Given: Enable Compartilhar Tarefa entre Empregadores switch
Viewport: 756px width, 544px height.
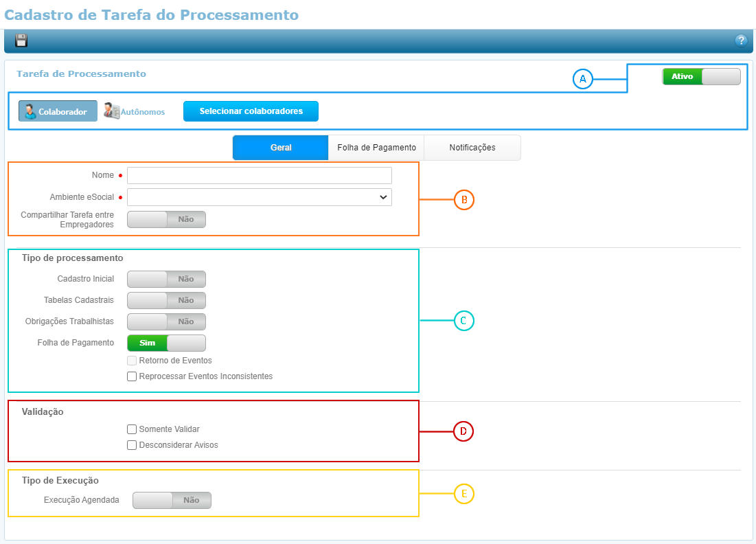Looking at the screenshot, I should [166, 220].
